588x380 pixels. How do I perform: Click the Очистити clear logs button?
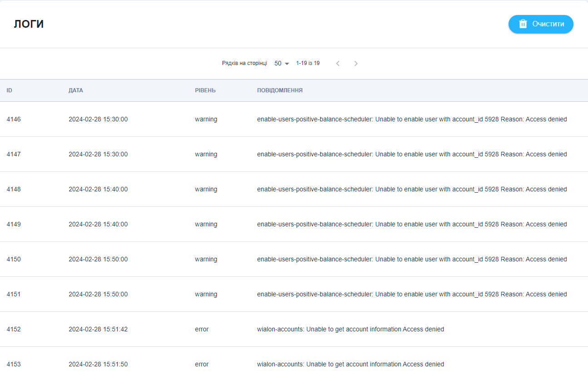[541, 24]
